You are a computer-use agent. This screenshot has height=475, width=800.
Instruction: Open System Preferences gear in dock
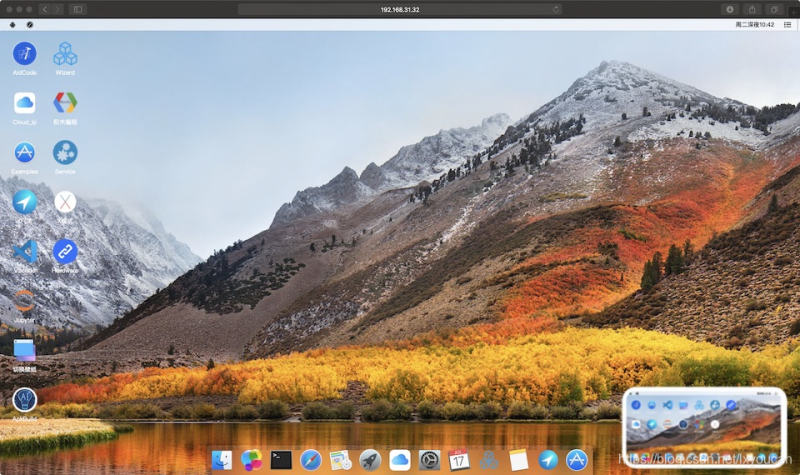point(430,460)
